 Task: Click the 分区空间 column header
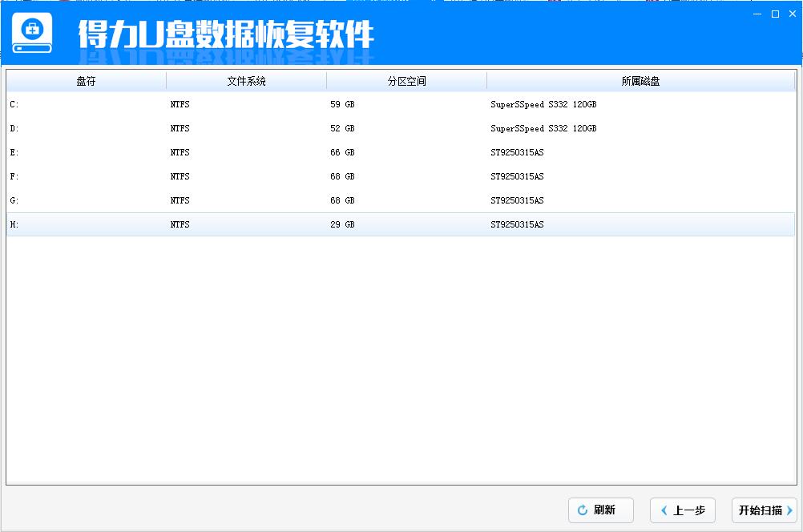point(406,80)
